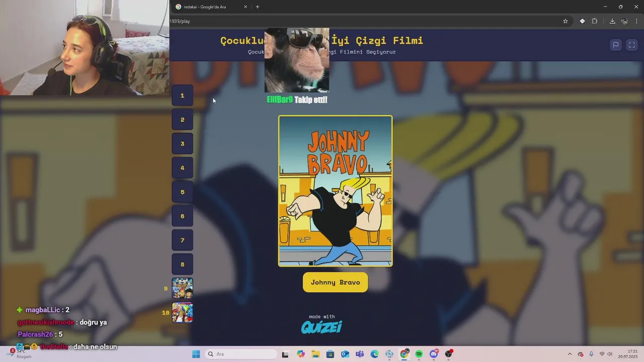Image resolution: width=644 pixels, height=362 pixels.
Task: Select the redakai Google'da Ara tab
Action: point(211,7)
